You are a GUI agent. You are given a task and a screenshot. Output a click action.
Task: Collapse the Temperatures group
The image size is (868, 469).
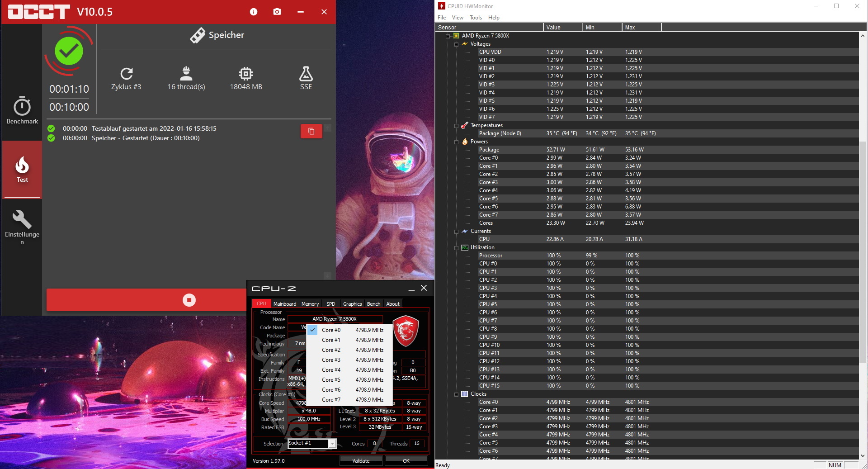pos(456,125)
